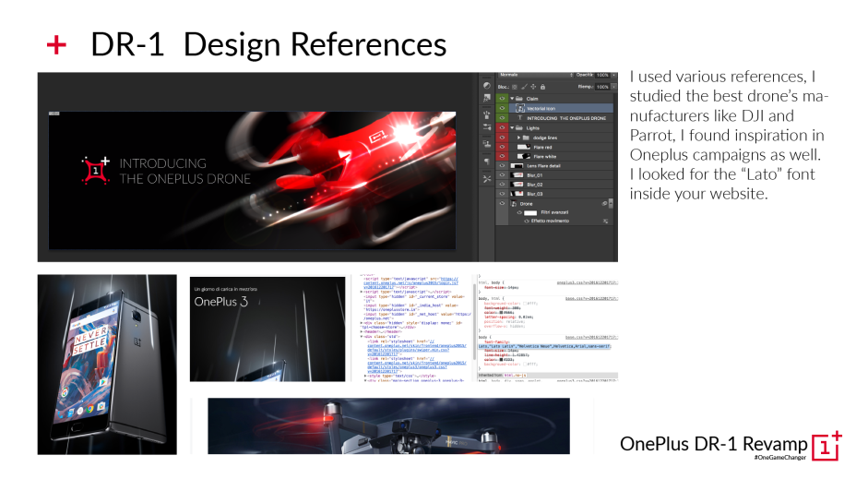Hide the Flare red layer
Image resolution: width=868 pixels, height=479 pixels.
pyautogui.click(x=502, y=146)
